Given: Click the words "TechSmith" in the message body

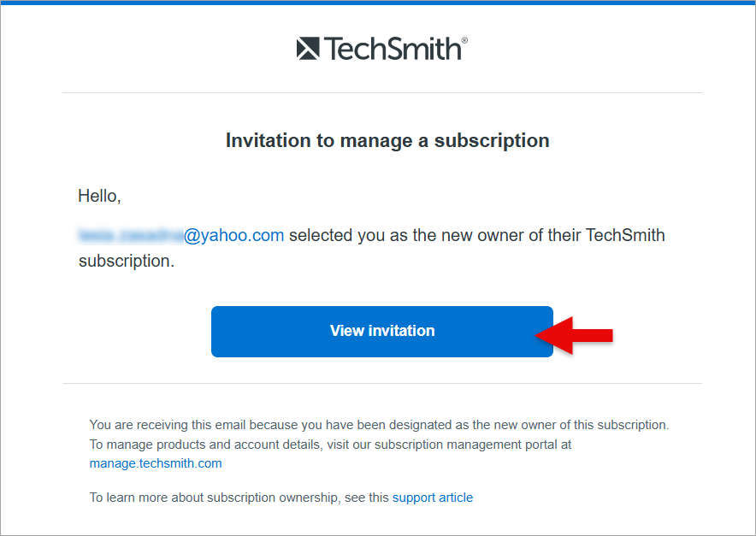Looking at the screenshot, I should 625,235.
